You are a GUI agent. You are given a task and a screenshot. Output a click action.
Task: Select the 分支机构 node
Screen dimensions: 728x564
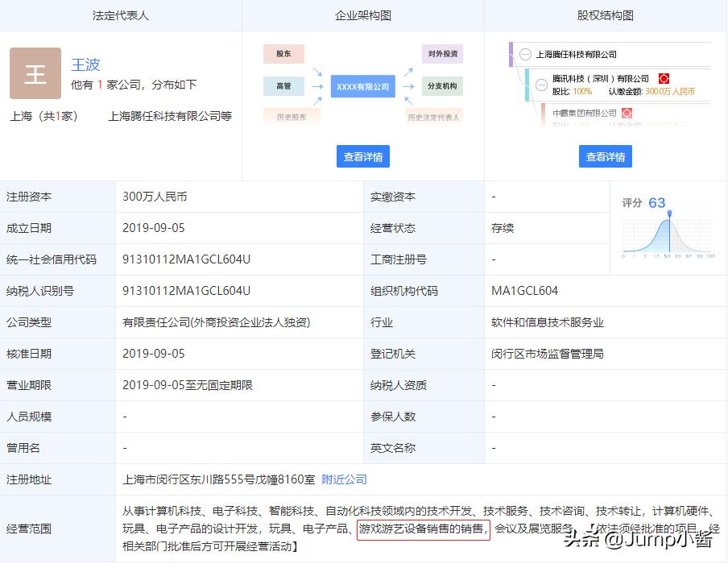[443, 85]
